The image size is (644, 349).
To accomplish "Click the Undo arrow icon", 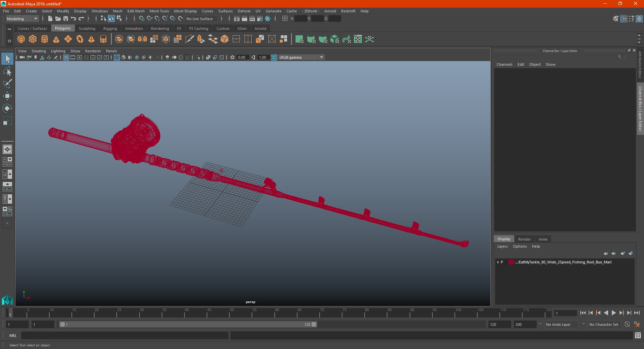I will pos(73,19).
